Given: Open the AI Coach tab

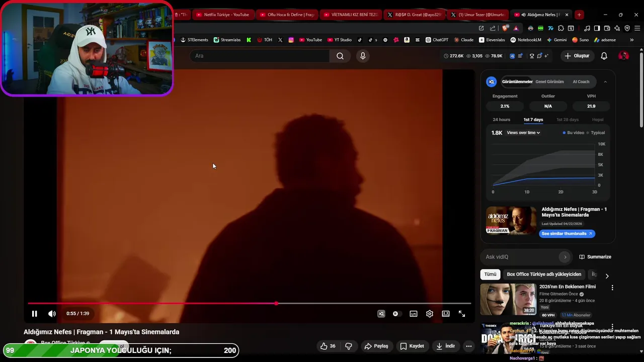Looking at the screenshot, I should point(581,81).
